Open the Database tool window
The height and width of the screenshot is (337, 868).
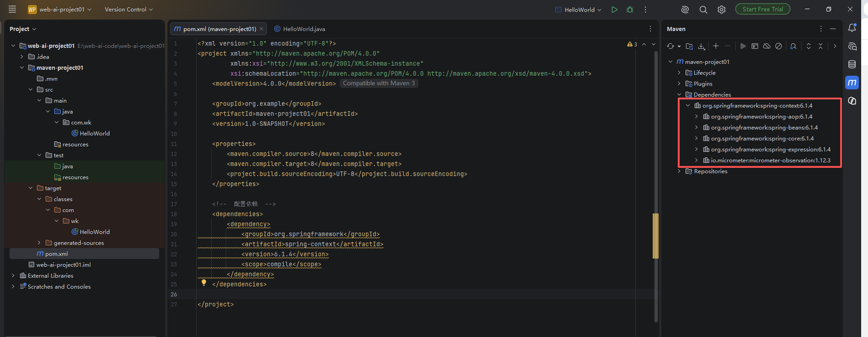point(852,64)
